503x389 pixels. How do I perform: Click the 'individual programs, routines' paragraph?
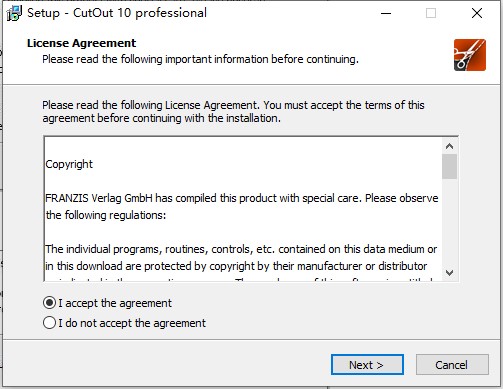(x=241, y=257)
